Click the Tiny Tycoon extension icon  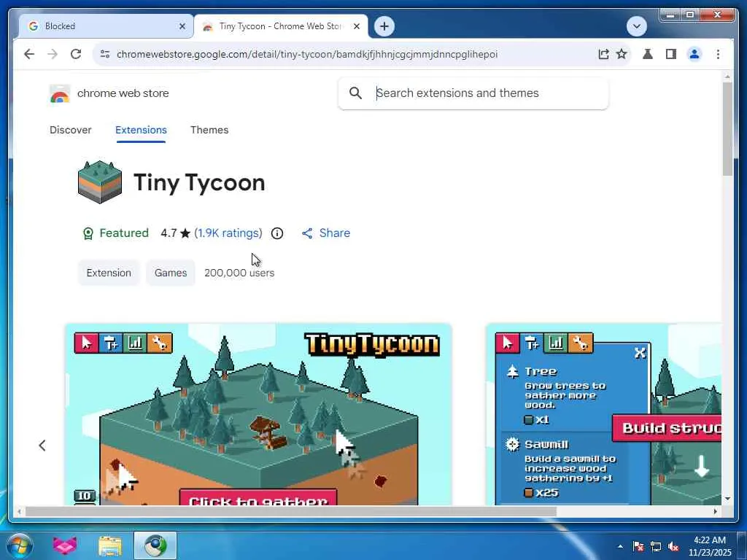point(99,182)
